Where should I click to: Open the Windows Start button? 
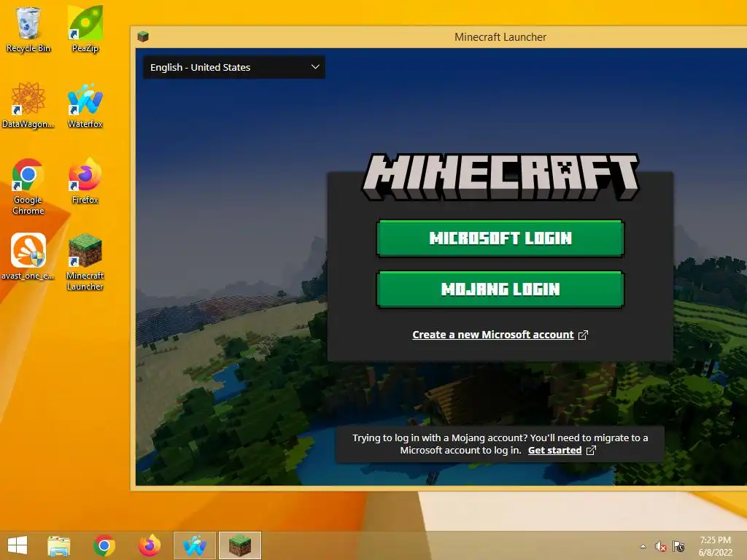coord(18,545)
